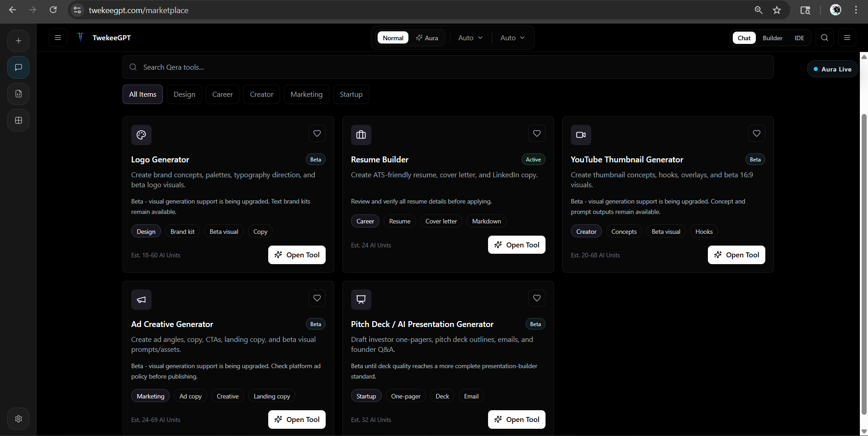This screenshot has height=436, width=868.
Task: Favorite the Resume Builder with heart
Action: click(537, 133)
